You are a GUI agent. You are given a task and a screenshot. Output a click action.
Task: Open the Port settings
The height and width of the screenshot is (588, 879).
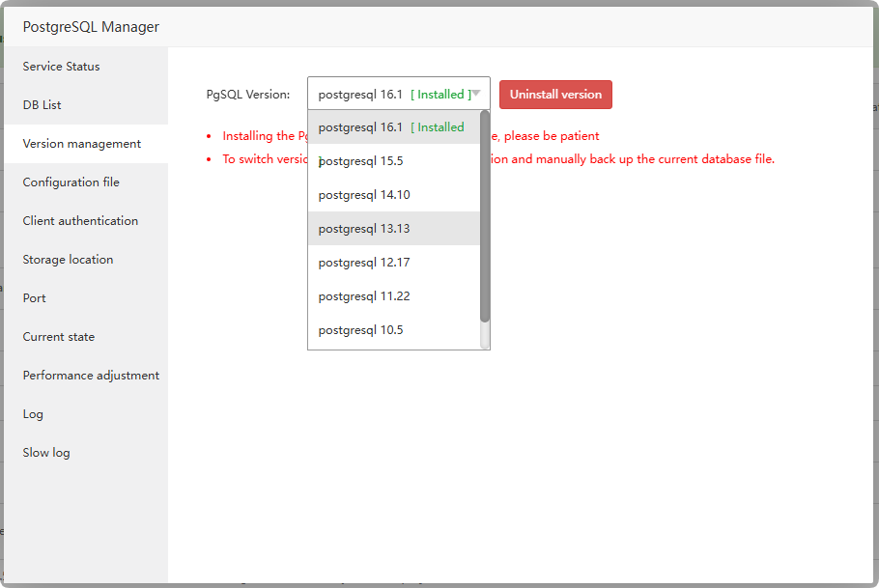86,298
